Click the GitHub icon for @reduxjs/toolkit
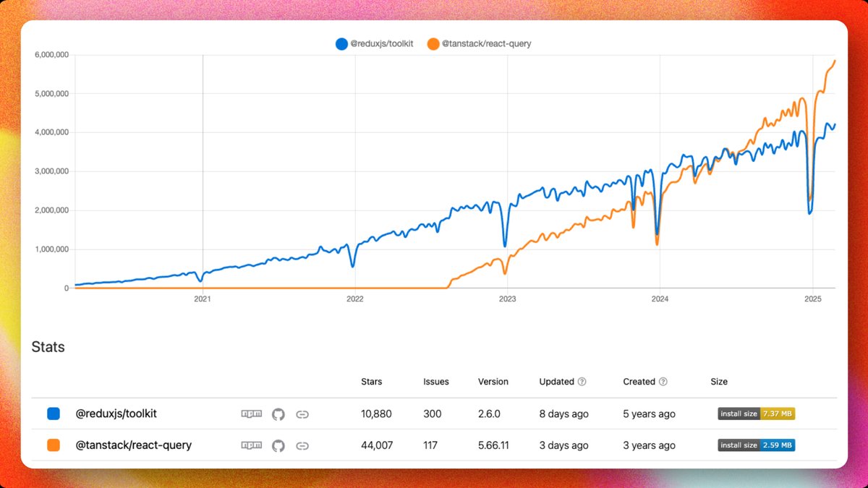This screenshot has width=868, height=488. click(x=278, y=414)
